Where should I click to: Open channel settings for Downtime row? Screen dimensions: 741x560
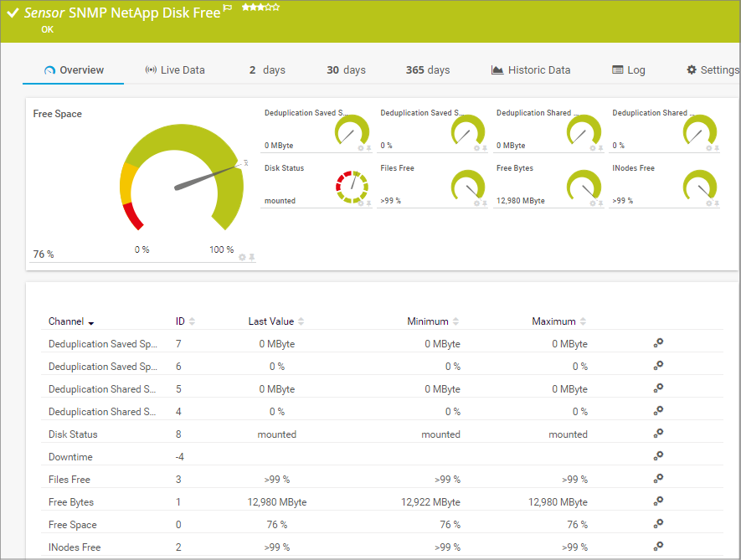pos(659,455)
